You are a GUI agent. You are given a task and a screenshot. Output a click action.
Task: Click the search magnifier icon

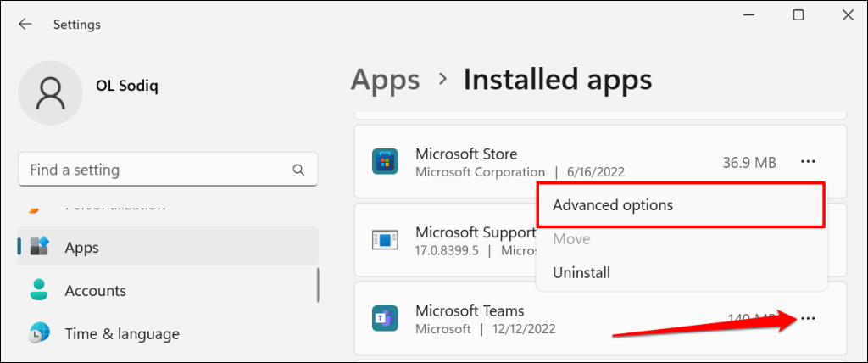[x=298, y=170]
